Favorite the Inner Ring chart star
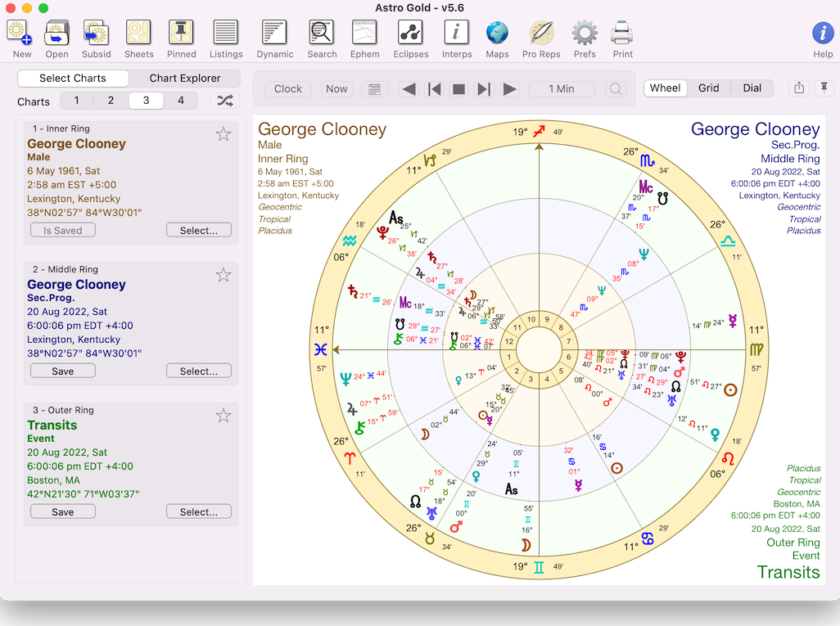840x626 pixels. coord(224,134)
